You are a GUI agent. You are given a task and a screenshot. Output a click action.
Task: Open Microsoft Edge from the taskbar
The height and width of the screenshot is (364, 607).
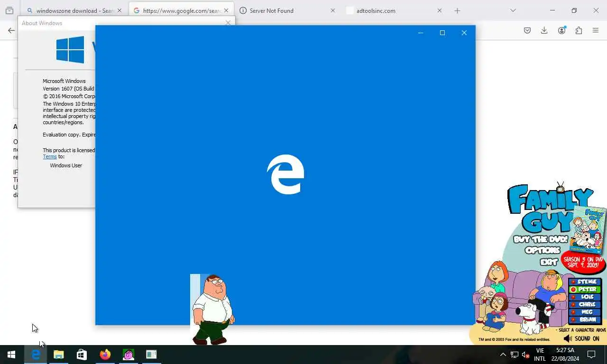point(36,355)
